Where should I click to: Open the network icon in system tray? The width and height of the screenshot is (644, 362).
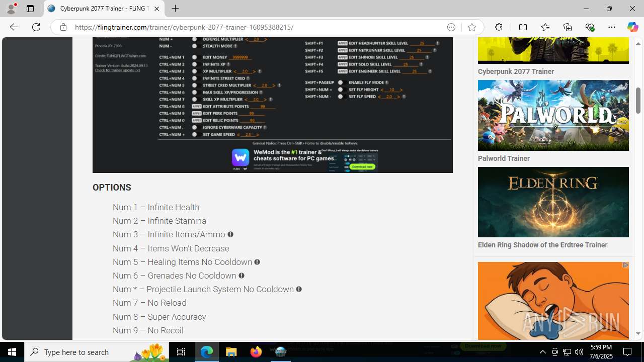(567, 352)
